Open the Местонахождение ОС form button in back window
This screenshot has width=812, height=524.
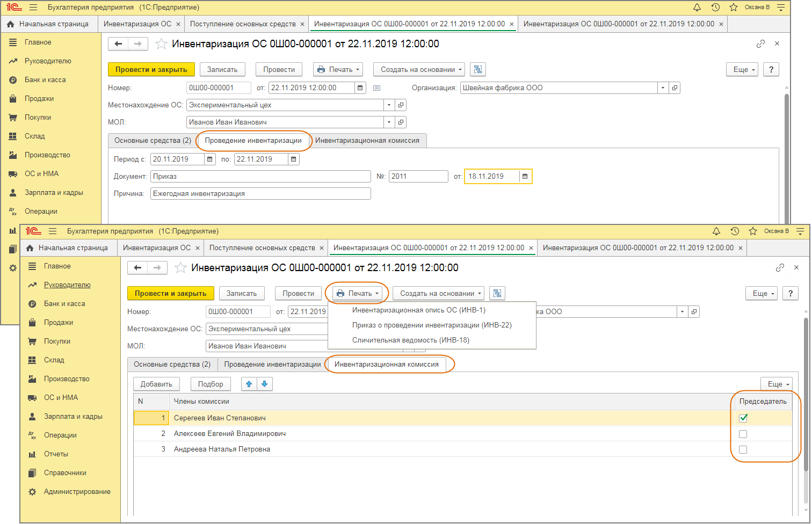click(401, 105)
